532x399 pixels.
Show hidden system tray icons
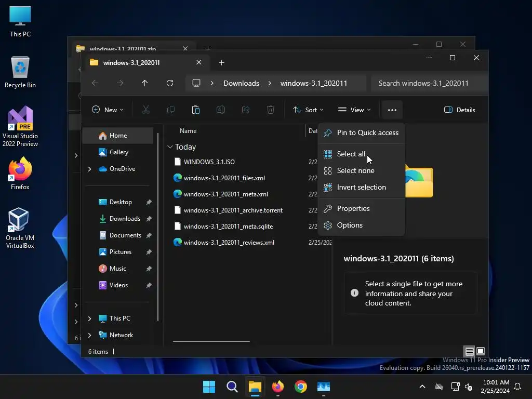tap(422, 387)
